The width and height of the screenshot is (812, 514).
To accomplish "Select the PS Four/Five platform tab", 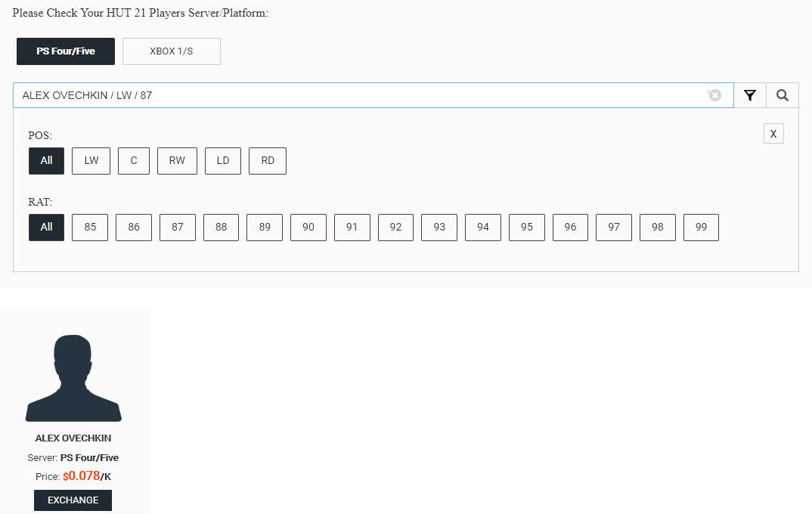I will click(66, 51).
